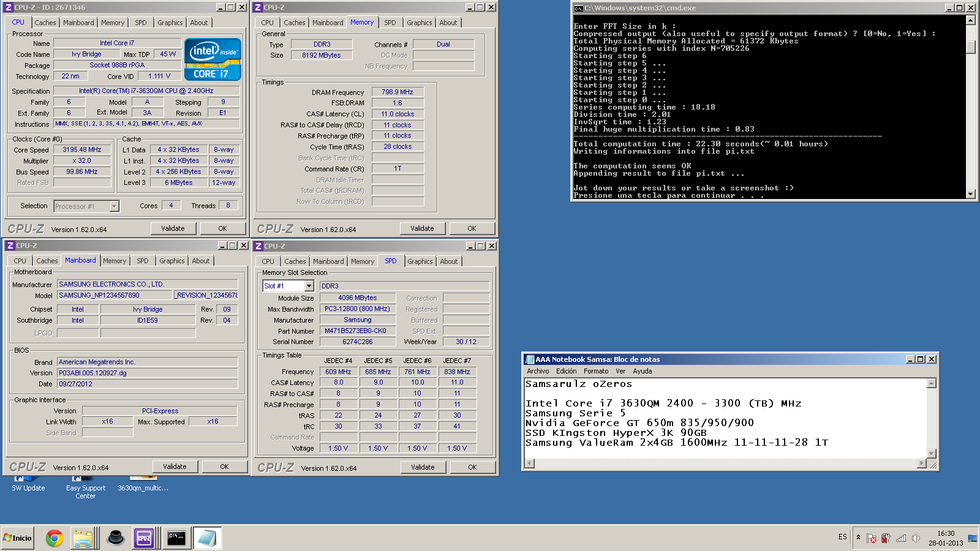
Task: Click CPU-Z ID 2671346 title bar icon
Action: click(9, 7)
